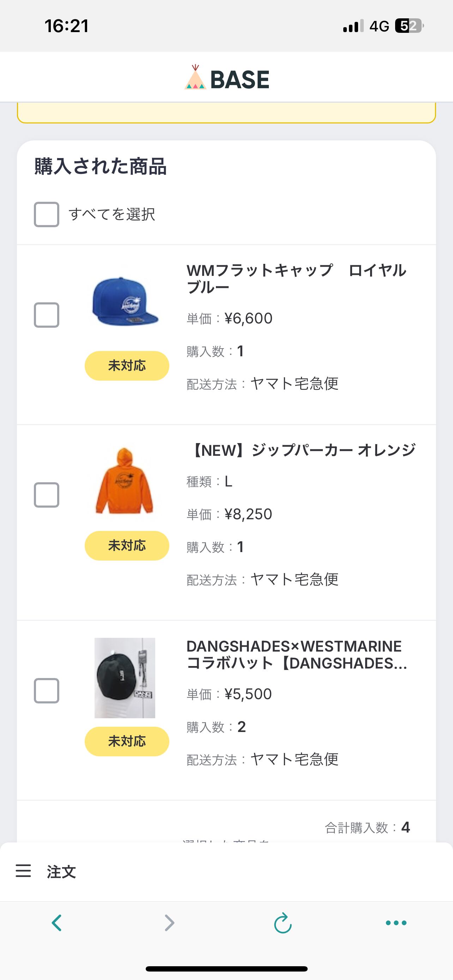Go back with the browser back arrow
The image size is (453, 980).
pyautogui.click(x=57, y=922)
